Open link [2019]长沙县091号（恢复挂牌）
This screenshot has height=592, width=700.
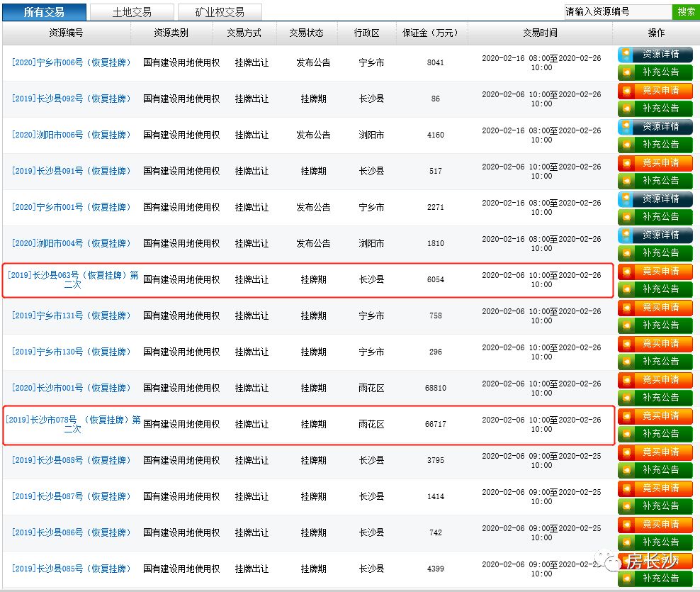[72, 171]
